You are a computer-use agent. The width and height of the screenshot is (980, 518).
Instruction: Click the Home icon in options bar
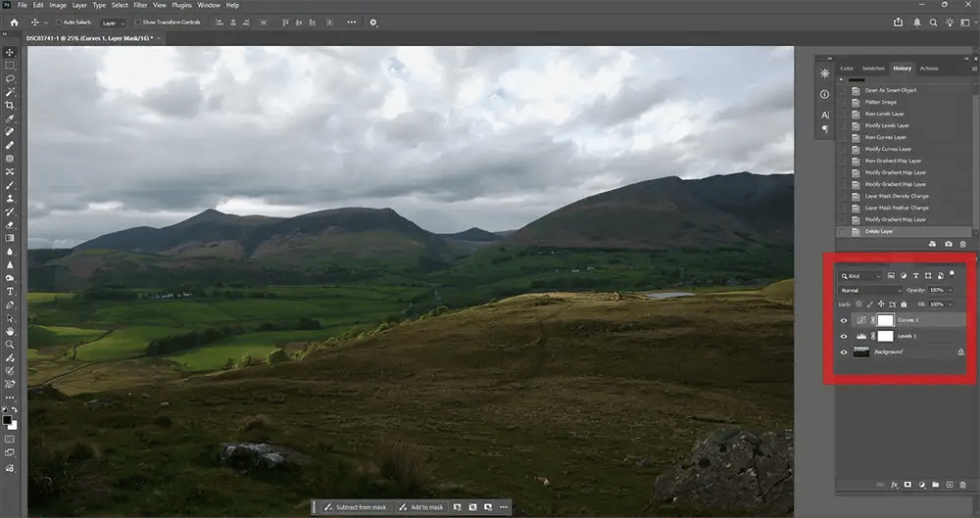click(x=15, y=23)
